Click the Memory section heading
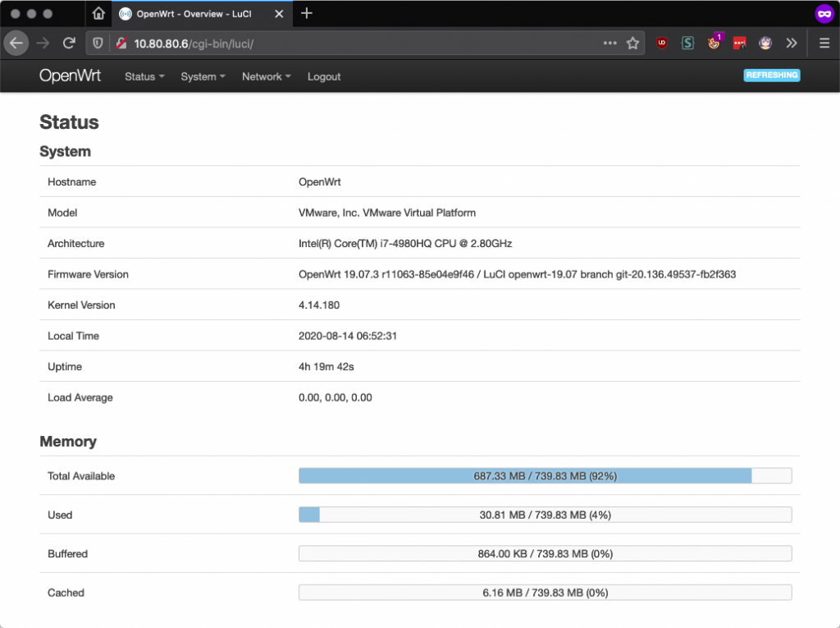 (68, 442)
